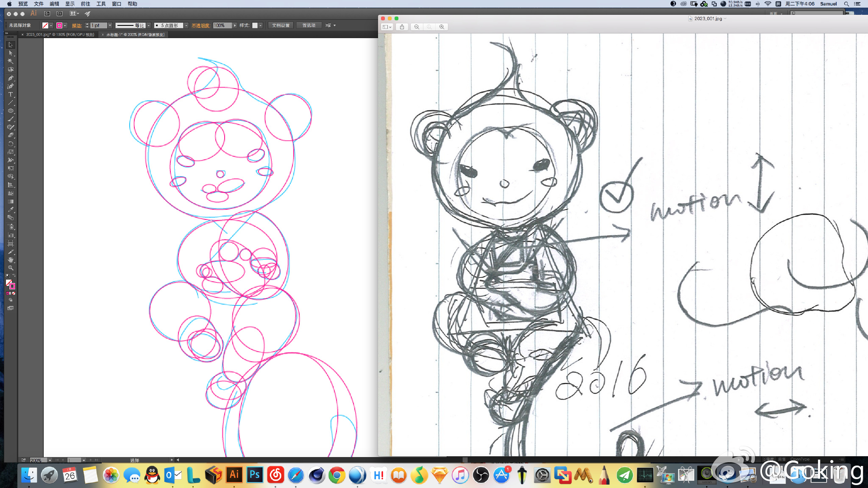This screenshot has height=488, width=868.
Task: Open the arrange documents dropdown
Action: [x=75, y=14]
